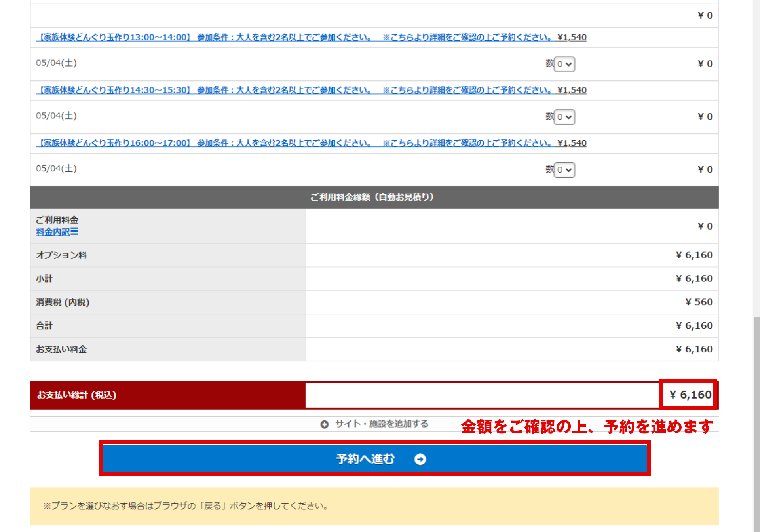760x532 pixels.
Task: Click the 小計 row label
Action: [44, 279]
